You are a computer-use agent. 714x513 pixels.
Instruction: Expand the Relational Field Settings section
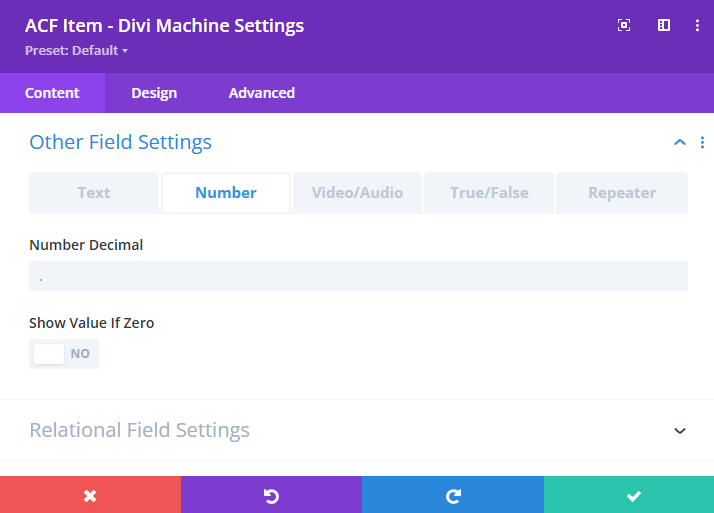(679, 431)
